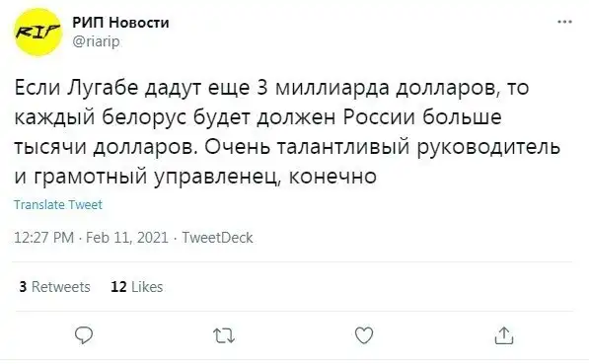Viewport: 589px width, 364px height.
Task: Click the tweet's last line ending 'конечно'
Action: [x=195, y=177]
